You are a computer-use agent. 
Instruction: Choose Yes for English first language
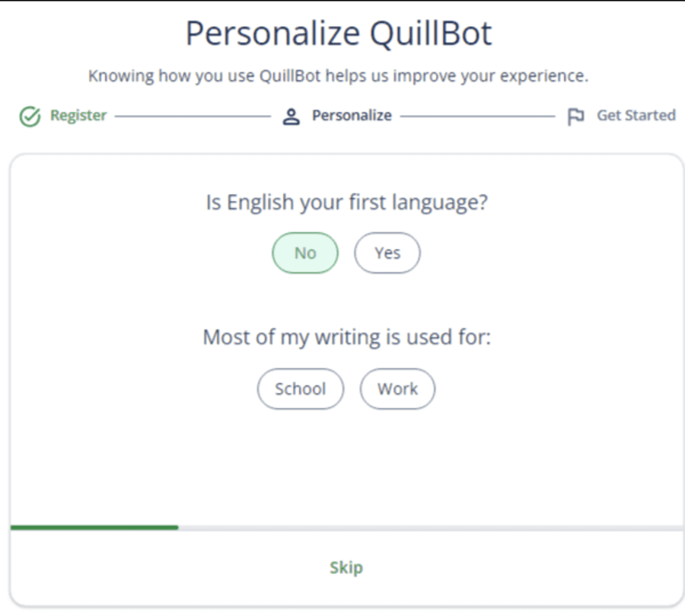(387, 253)
